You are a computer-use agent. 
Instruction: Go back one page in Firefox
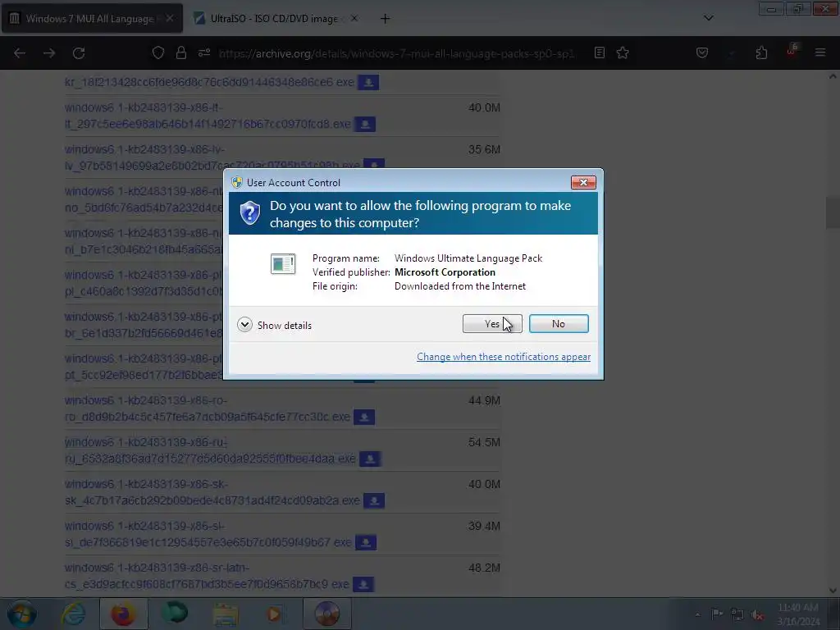[20, 53]
